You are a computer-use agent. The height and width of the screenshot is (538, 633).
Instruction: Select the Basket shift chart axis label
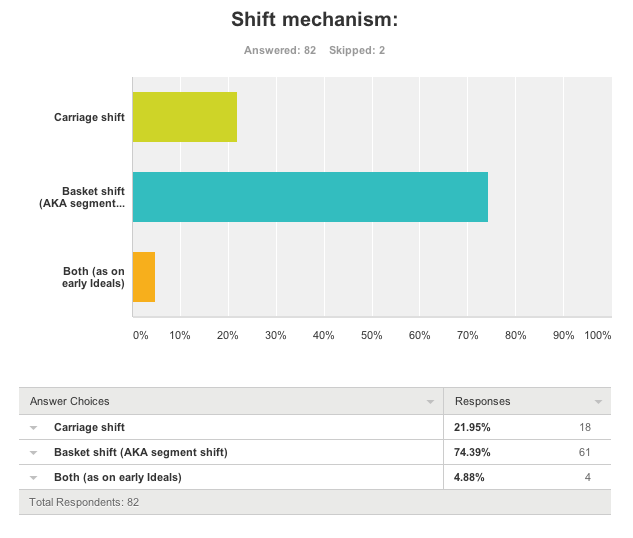tap(93, 197)
